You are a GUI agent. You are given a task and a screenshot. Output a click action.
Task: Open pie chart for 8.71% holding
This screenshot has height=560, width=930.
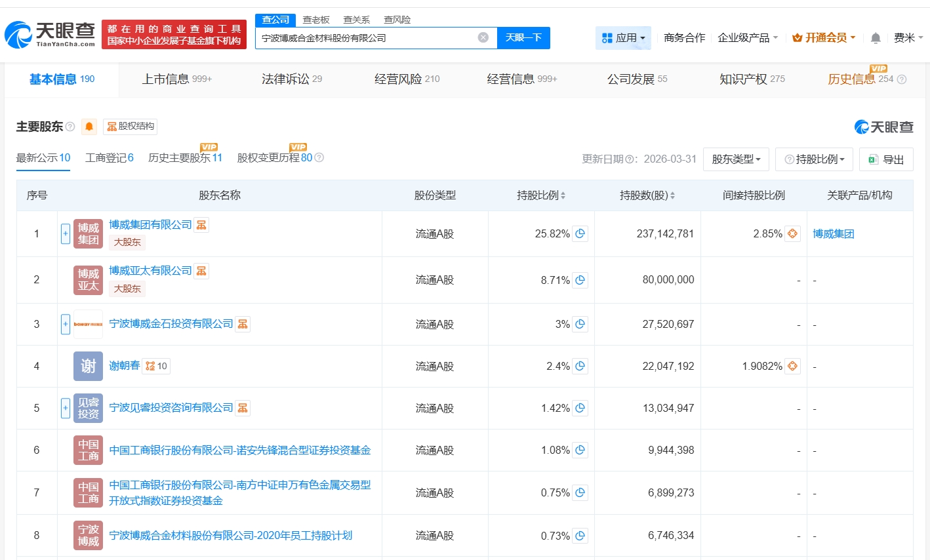point(580,280)
